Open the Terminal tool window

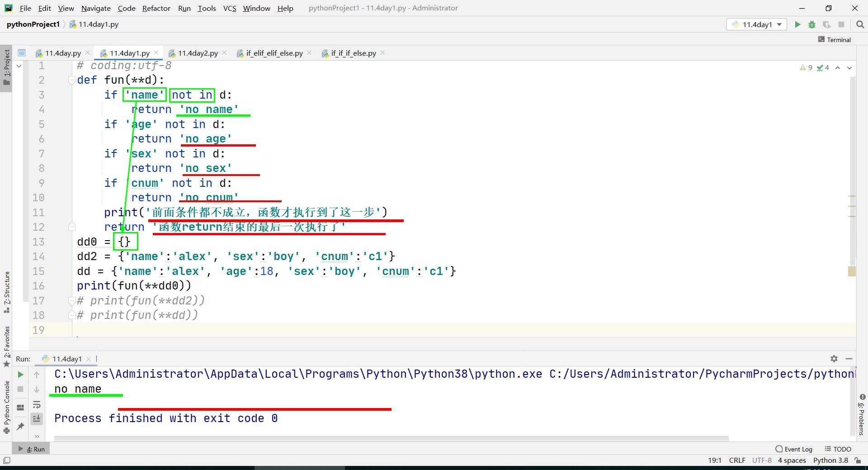tap(835, 40)
